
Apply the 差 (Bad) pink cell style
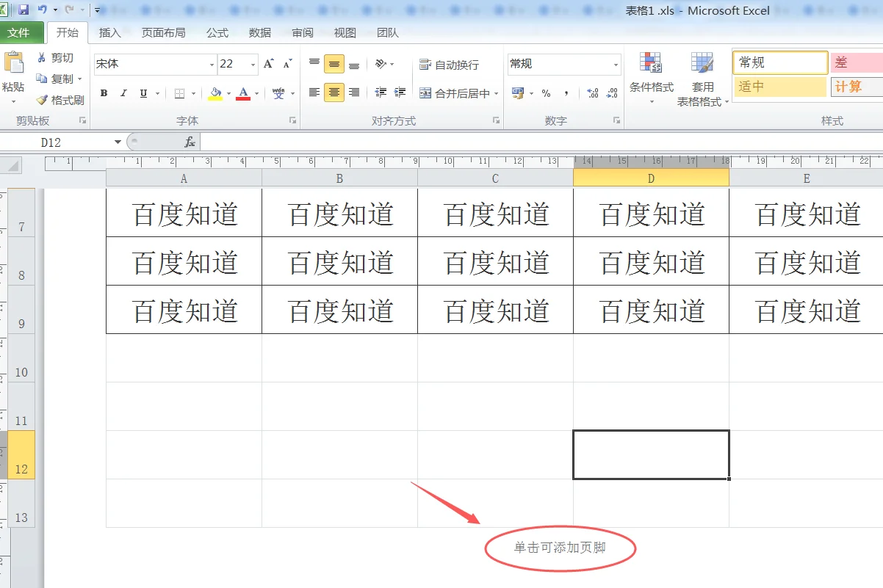point(857,63)
